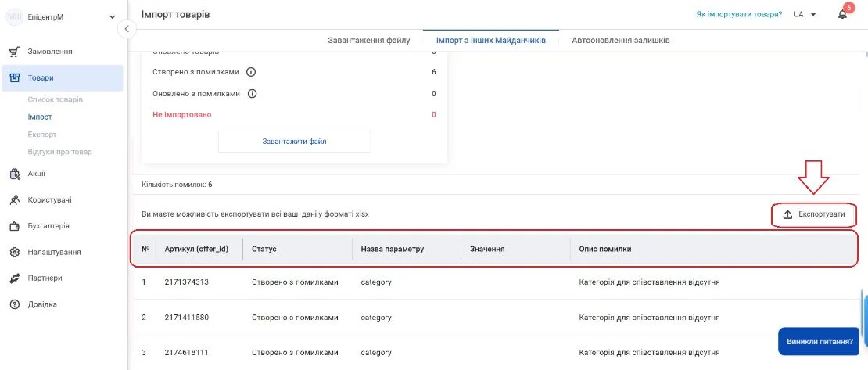Click info icon next to Створено з помилками
This screenshot has width=868, height=370.
(x=251, y=72)
